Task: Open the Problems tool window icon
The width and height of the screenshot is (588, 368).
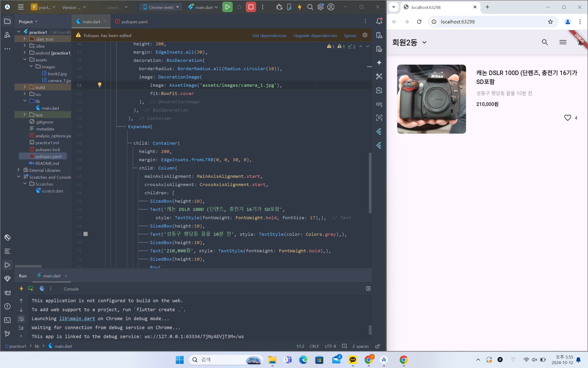Action: click(7, 306)
